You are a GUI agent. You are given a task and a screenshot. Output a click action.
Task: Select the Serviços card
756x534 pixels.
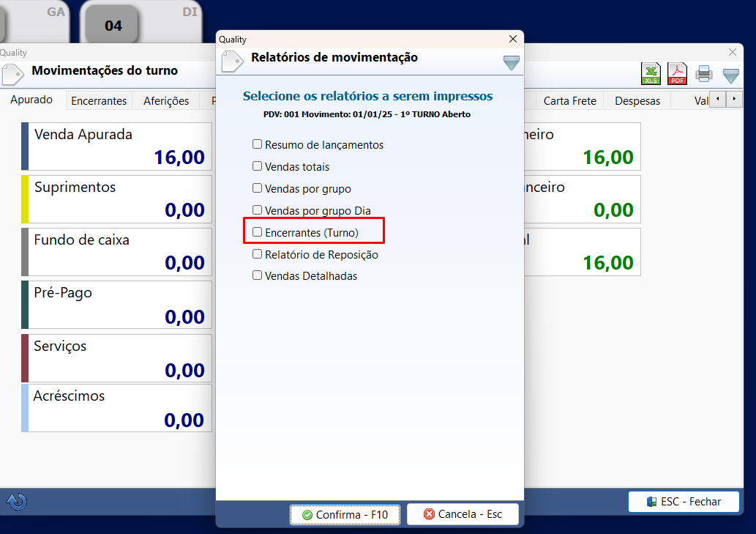116,358
